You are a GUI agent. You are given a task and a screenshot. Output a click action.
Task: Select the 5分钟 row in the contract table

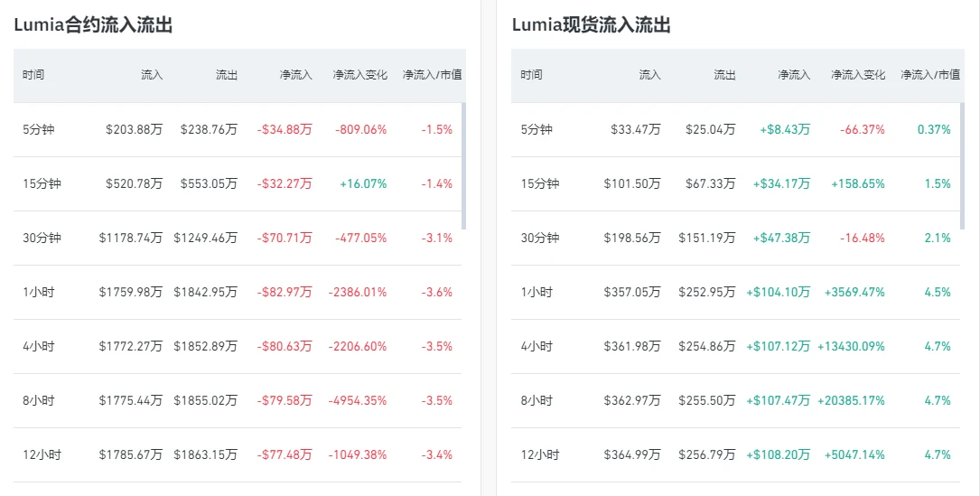point(238,129)
